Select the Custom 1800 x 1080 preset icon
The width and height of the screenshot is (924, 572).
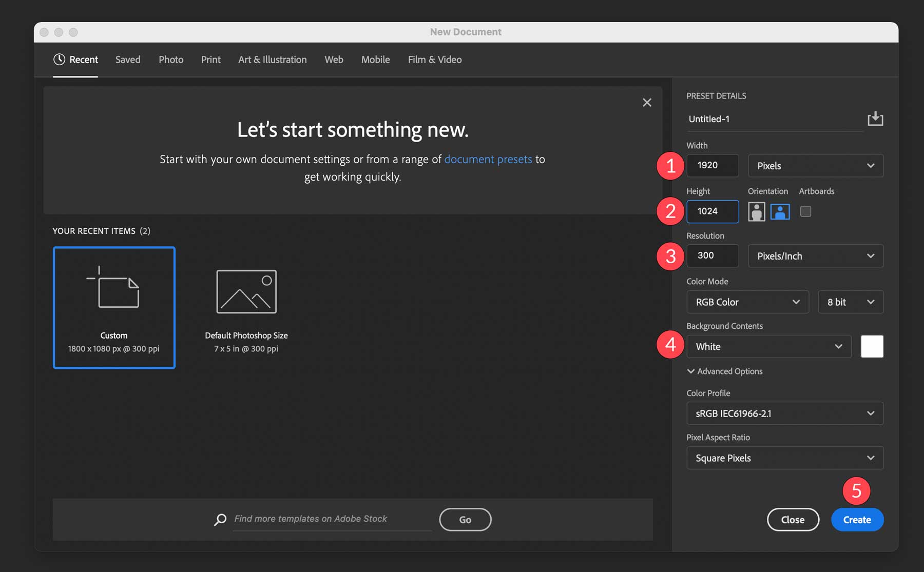[x=113, y=292]
